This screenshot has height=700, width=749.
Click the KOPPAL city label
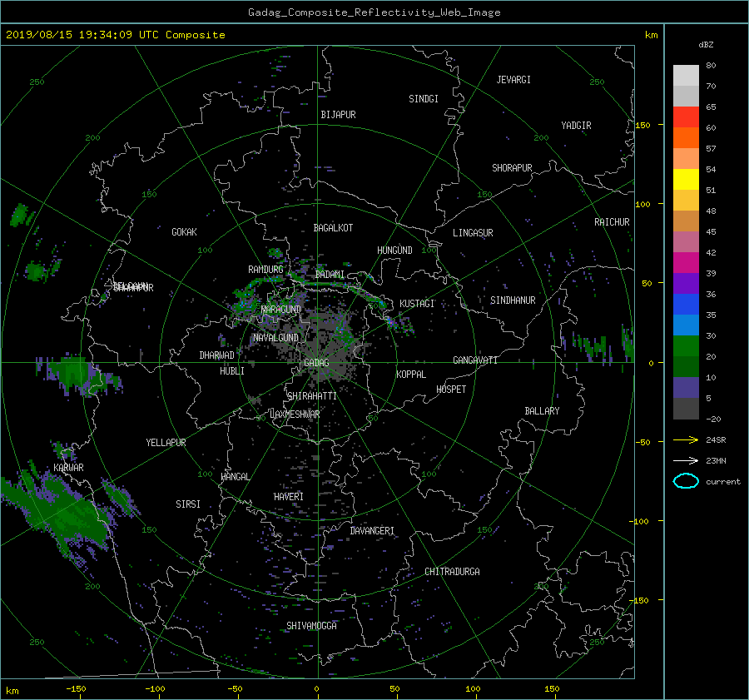point(411,375)
